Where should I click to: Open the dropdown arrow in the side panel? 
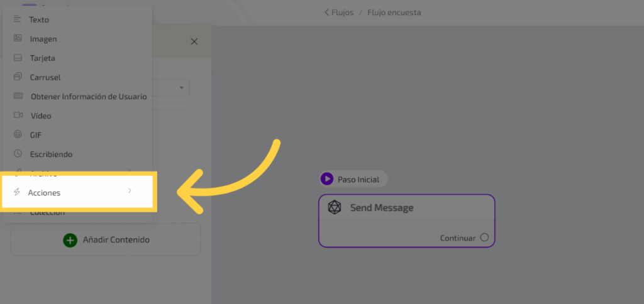click(180, 87)
